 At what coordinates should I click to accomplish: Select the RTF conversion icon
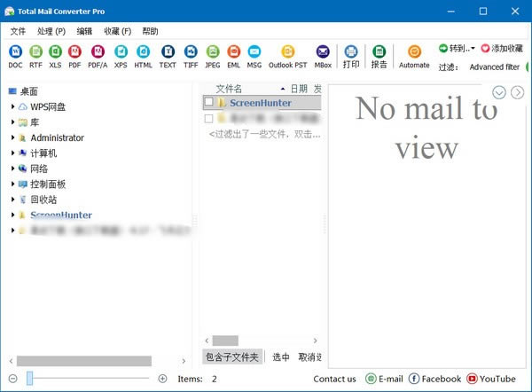coord(35,57)
